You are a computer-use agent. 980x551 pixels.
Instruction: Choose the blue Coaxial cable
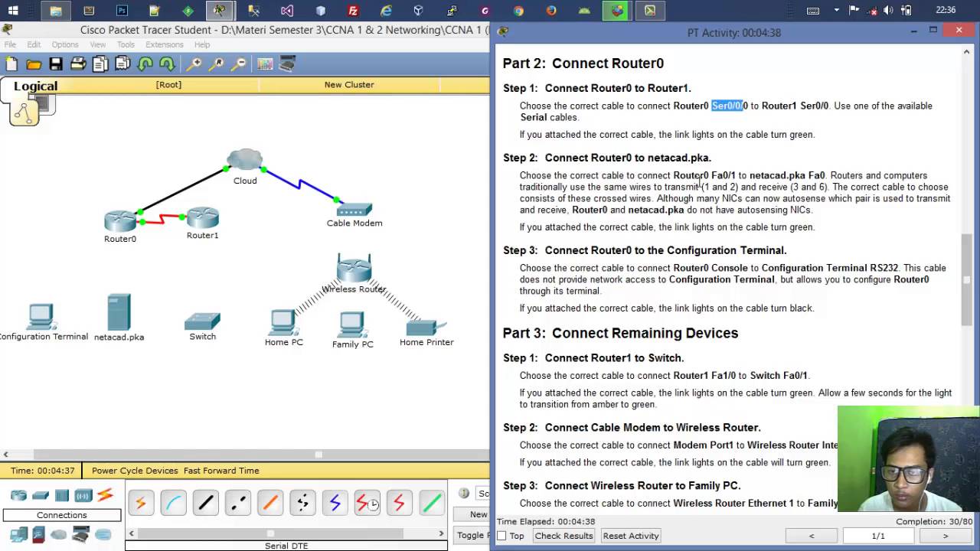coord(335,503)
